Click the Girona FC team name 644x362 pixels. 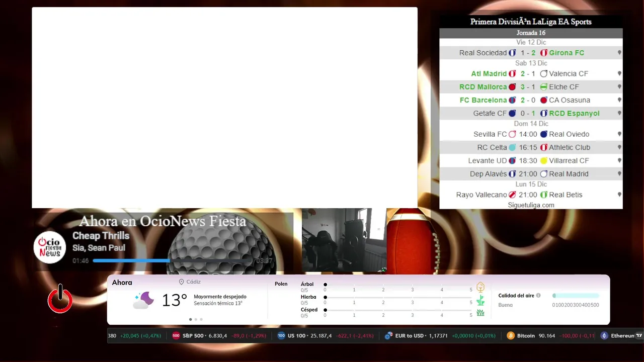coord(567,53)
